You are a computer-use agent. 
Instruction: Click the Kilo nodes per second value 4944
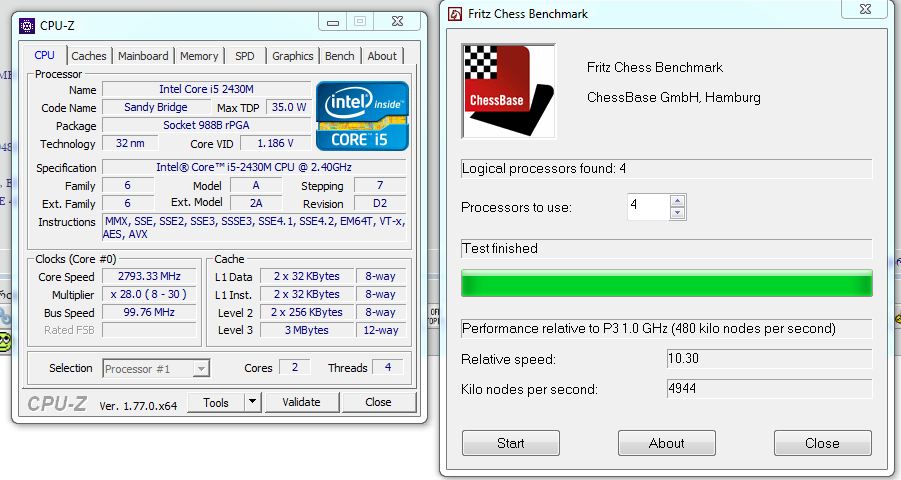tap(769, 388)
